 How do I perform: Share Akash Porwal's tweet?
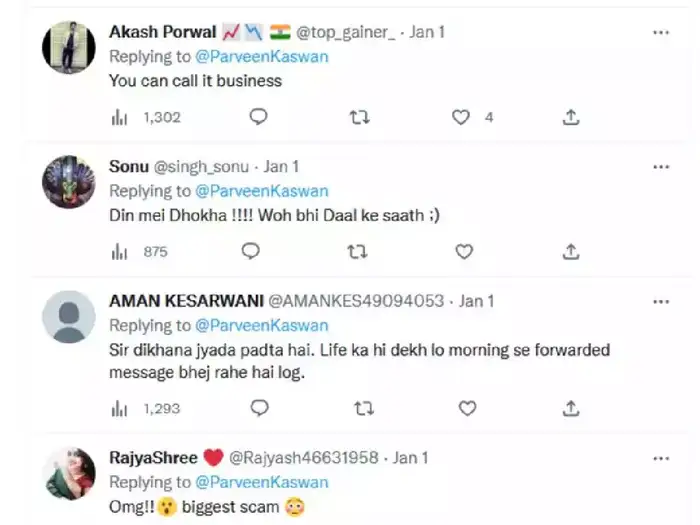pos(570,117)
